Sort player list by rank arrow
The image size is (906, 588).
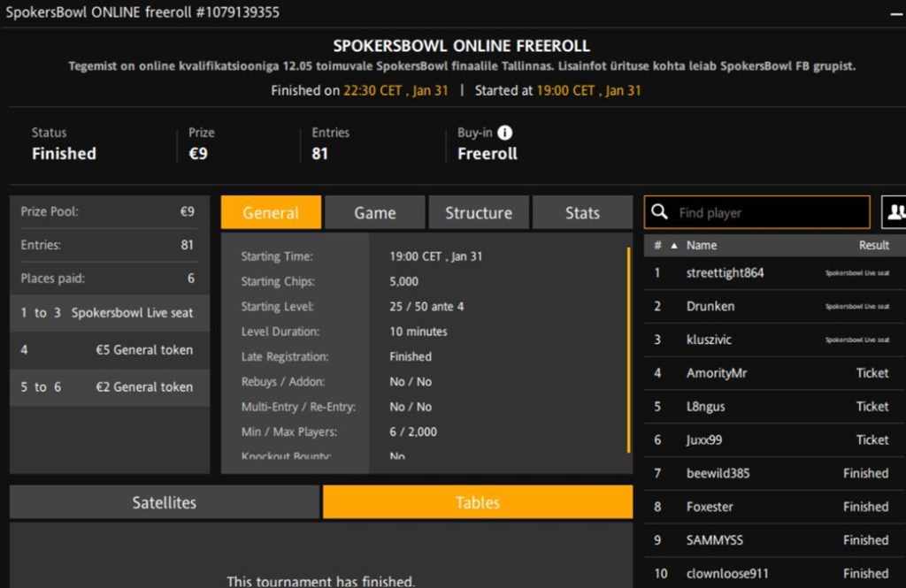(672, 246)
